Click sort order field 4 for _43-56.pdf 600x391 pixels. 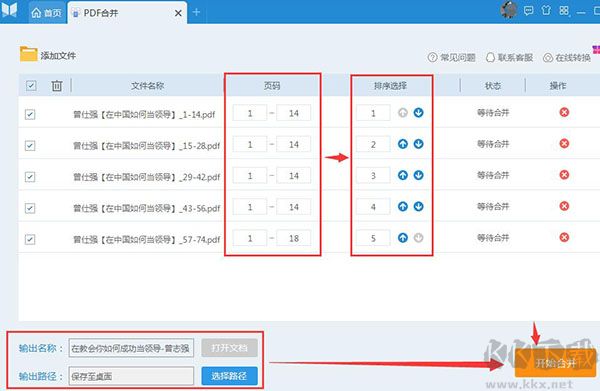pos(373,207)
